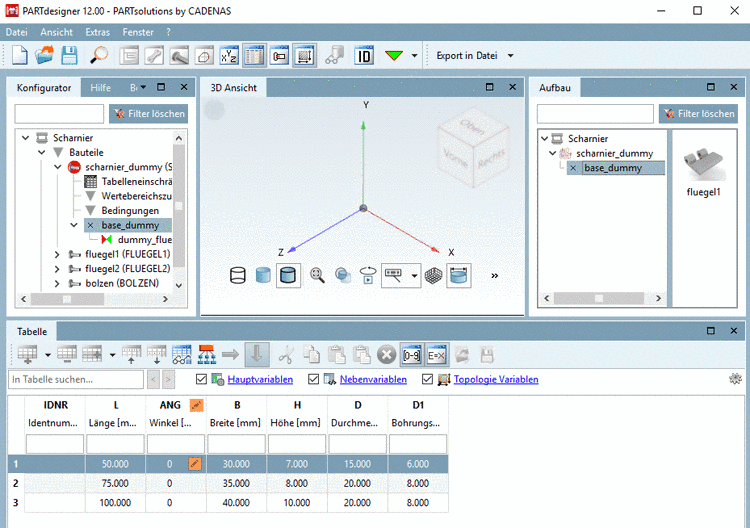Create a new file with the blank-page icon
Image resolution: width=750 pixels, height=528 pixels.
coord(20,56)
